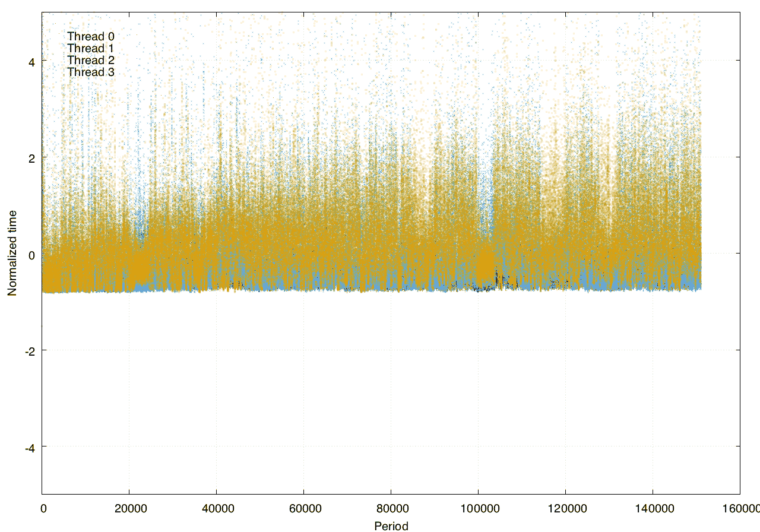Image resolution: width=760 pixels, height=532 pixels.
Task: Click the Thread 0 legend entry
Action: 91,37
